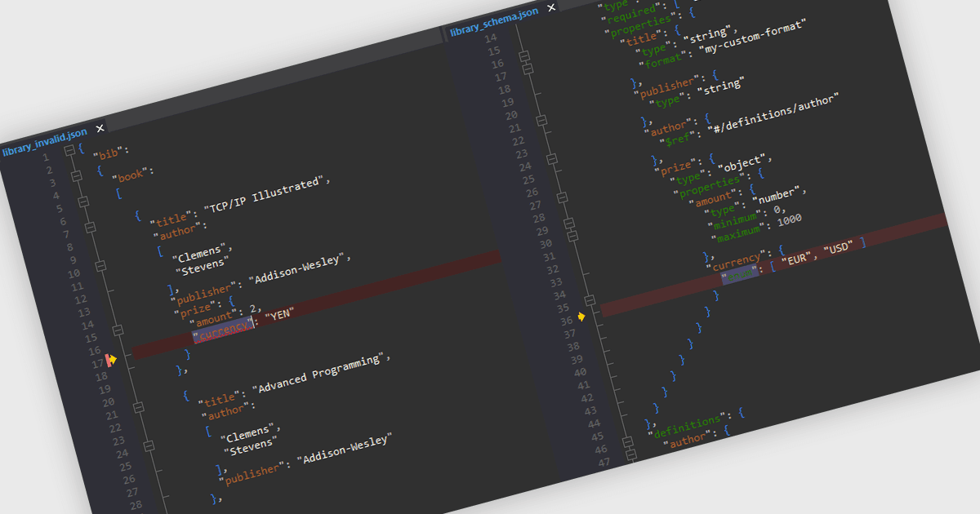980x514 pixels.
Task: Collapse the schema "prize" fold at line 26
Action: click(561, 197)
